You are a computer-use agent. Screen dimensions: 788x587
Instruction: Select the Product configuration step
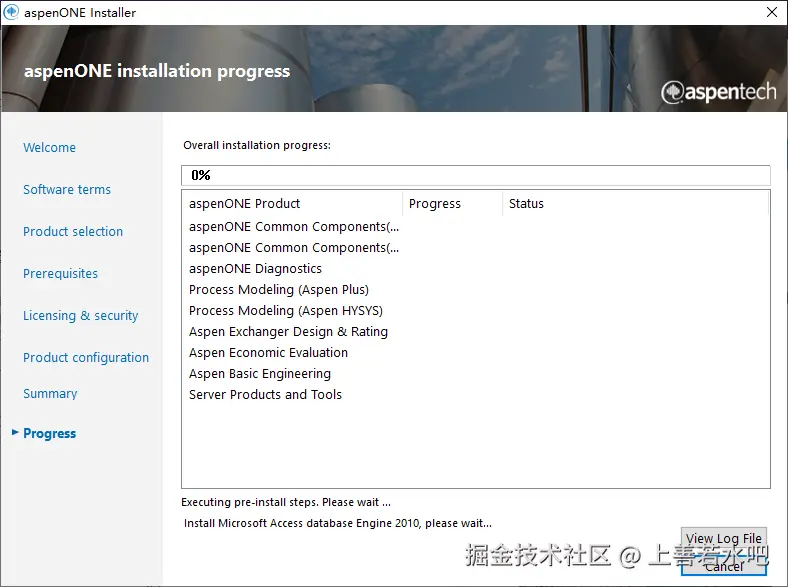86,358
